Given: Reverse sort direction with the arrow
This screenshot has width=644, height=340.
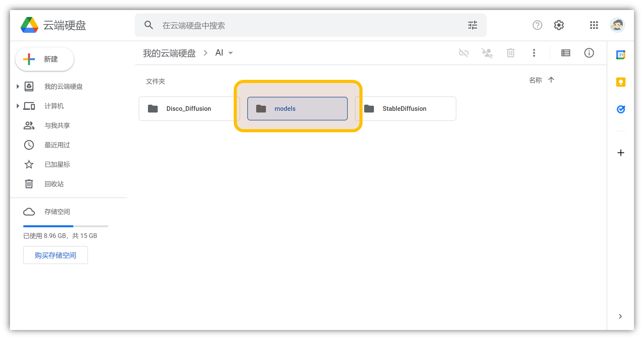Looking at the screenshot, I should pos(551,80).
